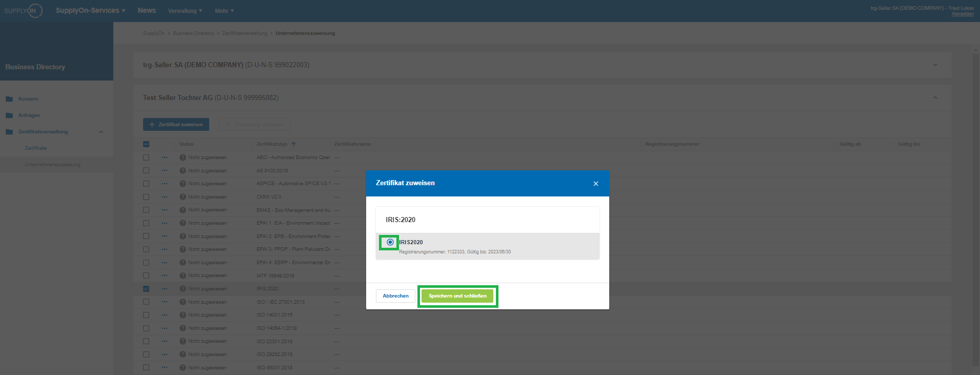Click Zertifikat zuweisen toolbar button
980x375 pixels.
(176, 125)
